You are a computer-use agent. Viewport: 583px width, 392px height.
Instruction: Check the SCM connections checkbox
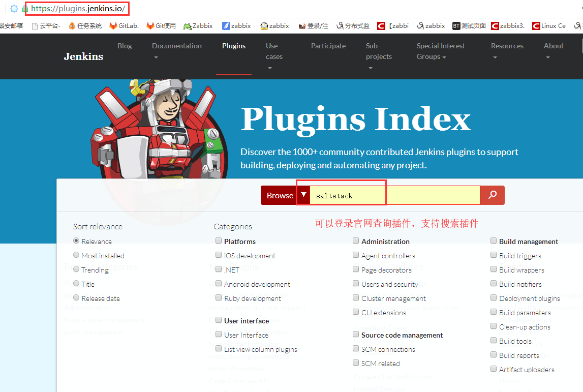pos(356,348)
